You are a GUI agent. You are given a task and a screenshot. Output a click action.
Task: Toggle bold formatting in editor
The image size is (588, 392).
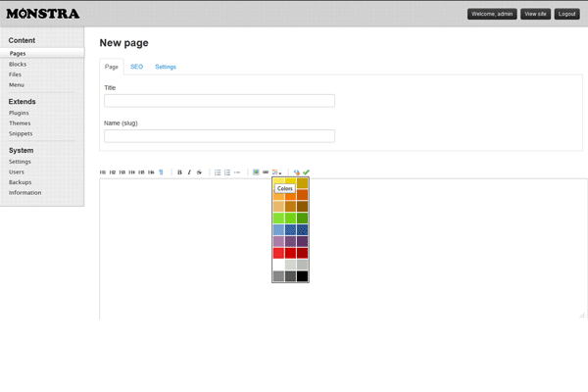point(179,172)
